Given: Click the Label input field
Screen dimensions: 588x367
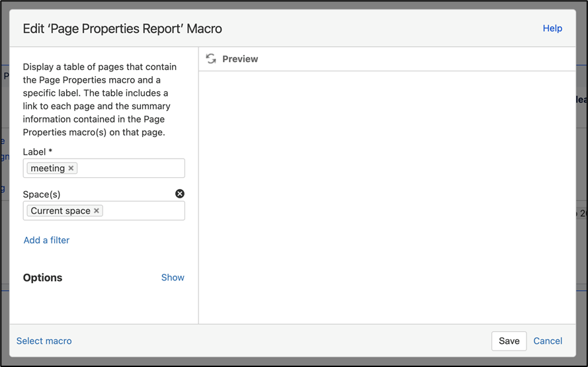Looking at the screenshot, I should coord(104,168).
